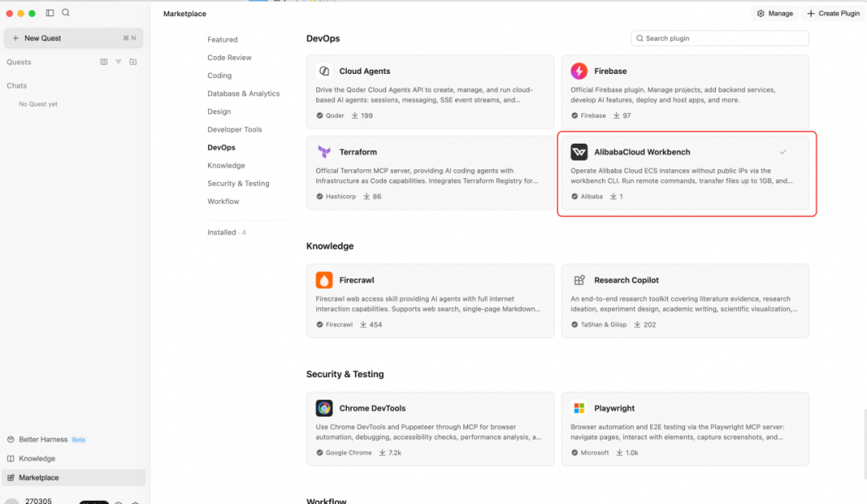Viewport: 867px width, 504px height.
Task: Open the Cloud Agents card title
Action: pyautogui.click(x=364, y=71)
